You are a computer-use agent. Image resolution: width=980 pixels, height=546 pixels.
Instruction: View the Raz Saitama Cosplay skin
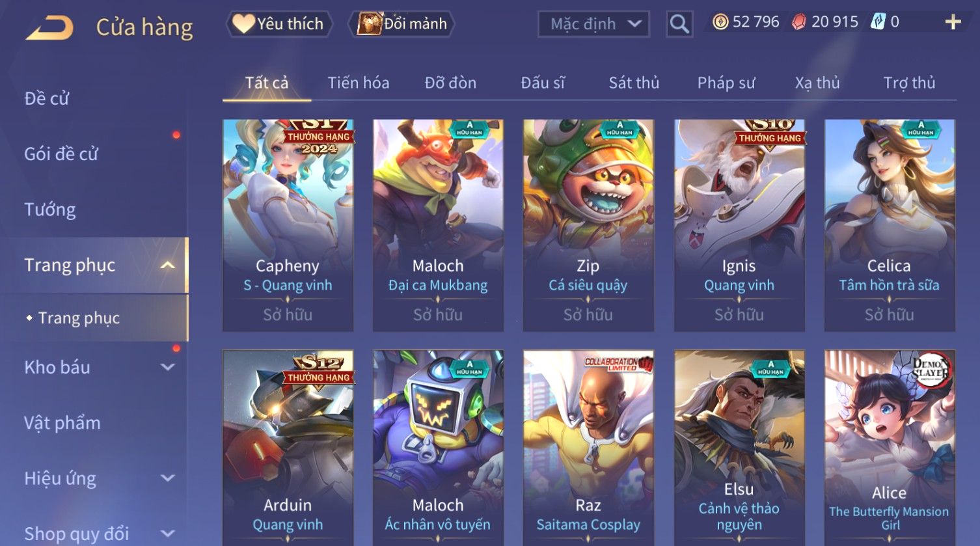point(588,448)
